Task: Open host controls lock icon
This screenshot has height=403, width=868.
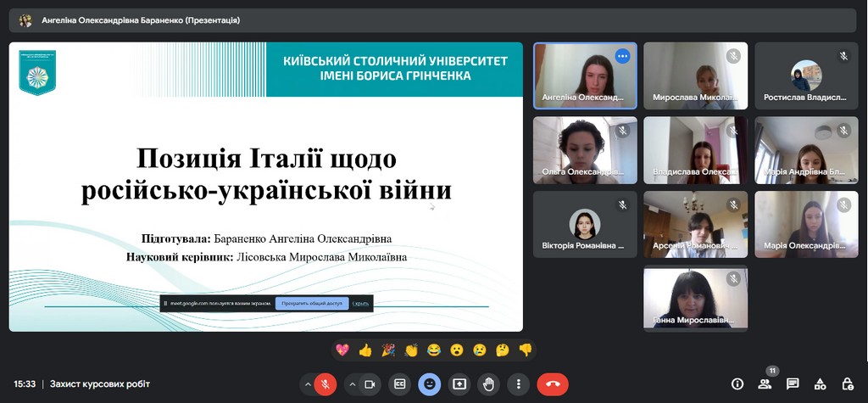Action: click(847, 384)
